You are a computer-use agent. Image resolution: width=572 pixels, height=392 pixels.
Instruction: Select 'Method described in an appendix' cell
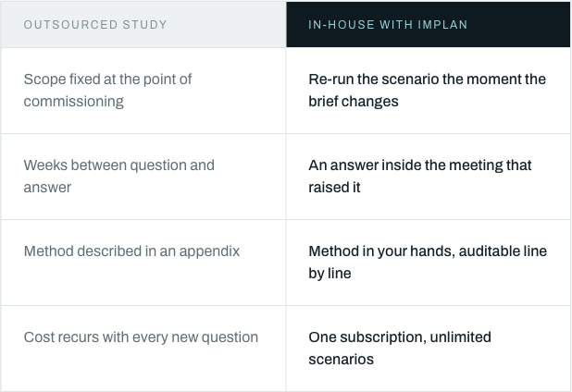(143, 263)
